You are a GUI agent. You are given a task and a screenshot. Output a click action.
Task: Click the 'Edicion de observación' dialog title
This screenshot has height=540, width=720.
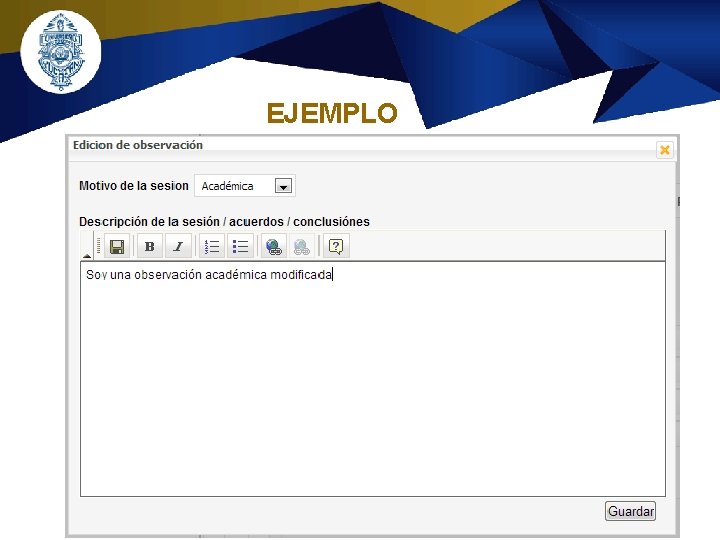(x=138, y=145)
